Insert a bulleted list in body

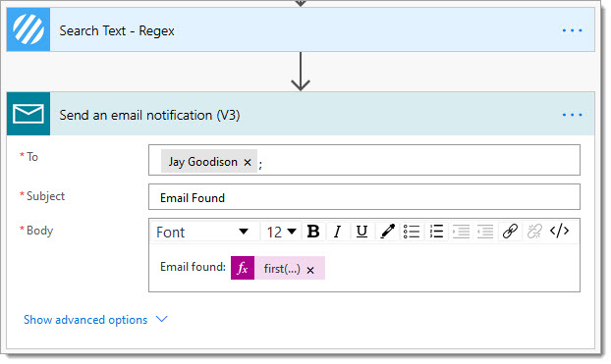click(x=412, y=232)
